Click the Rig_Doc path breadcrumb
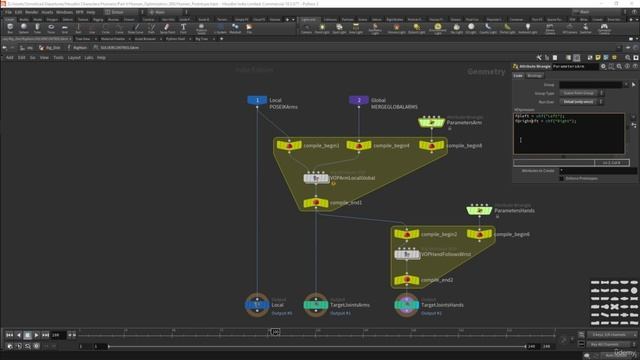 51,48
